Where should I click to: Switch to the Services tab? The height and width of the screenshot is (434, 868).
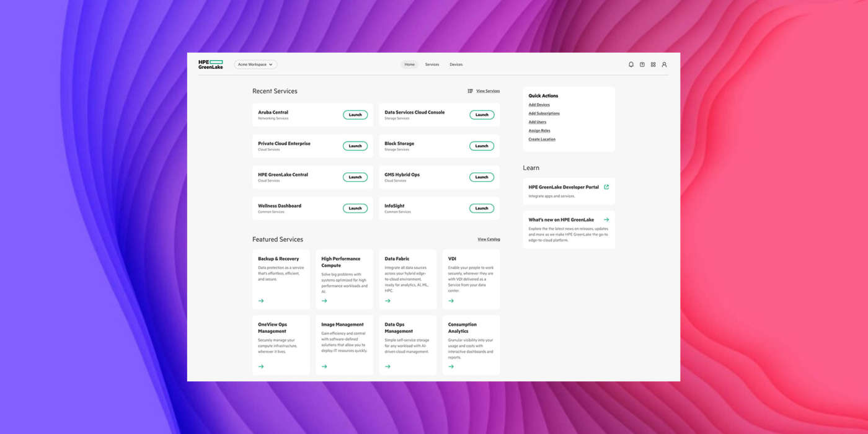coord(432,64)
